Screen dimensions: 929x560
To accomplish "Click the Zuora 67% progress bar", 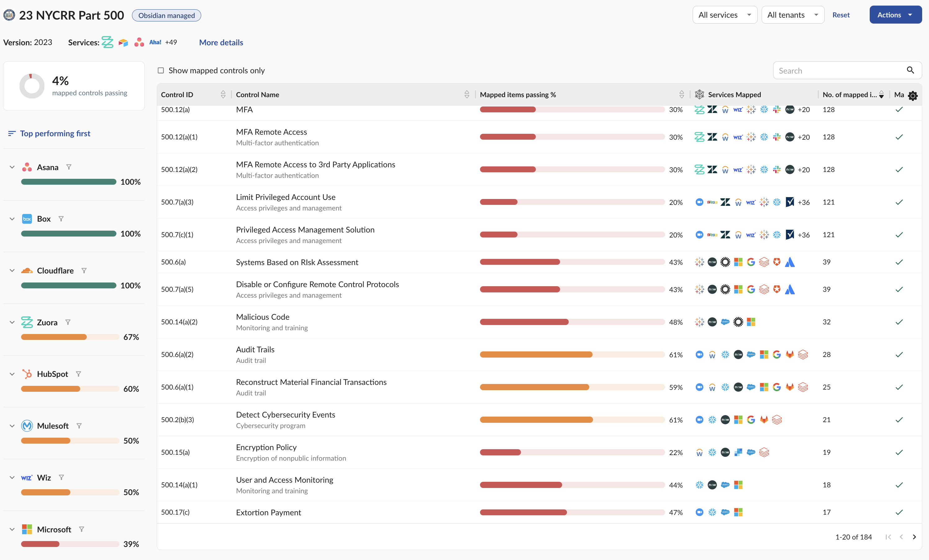I will click(x=70, y=337).
